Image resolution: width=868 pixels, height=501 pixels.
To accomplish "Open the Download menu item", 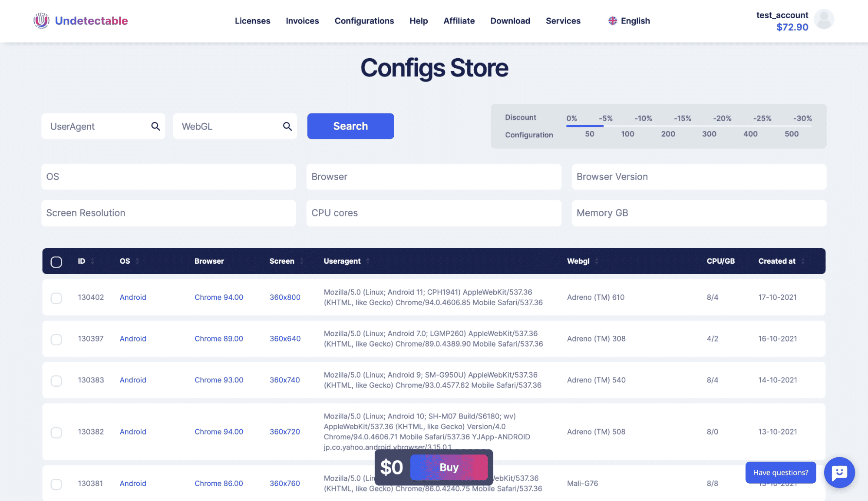I will click(510, 21).
